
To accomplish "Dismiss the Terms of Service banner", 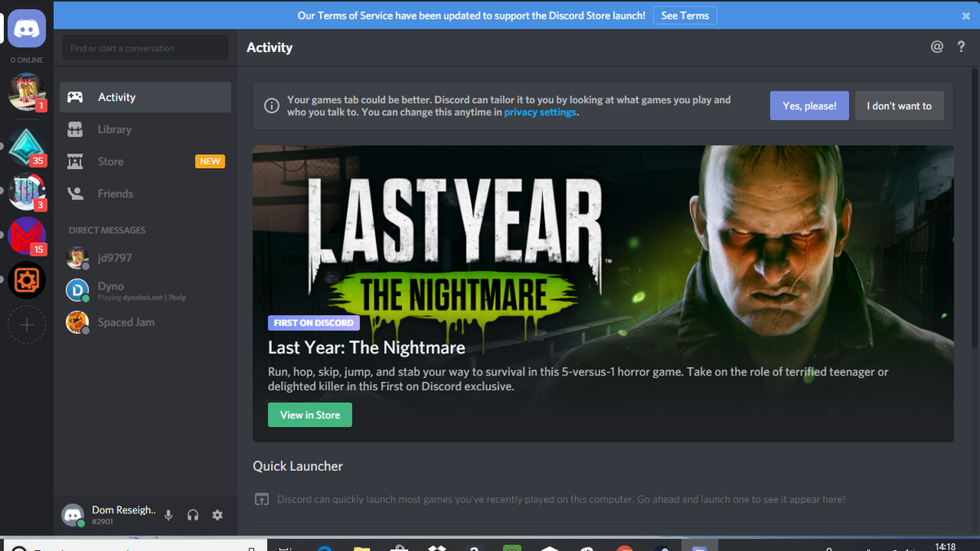I will 966,15.
